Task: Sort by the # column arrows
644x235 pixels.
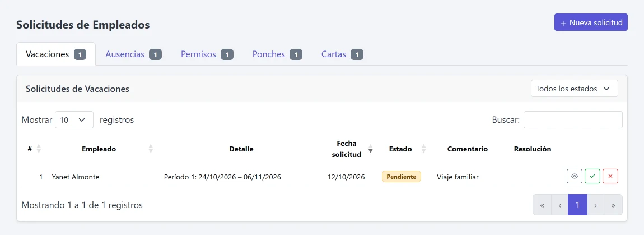Action: (x=39, y=149)
